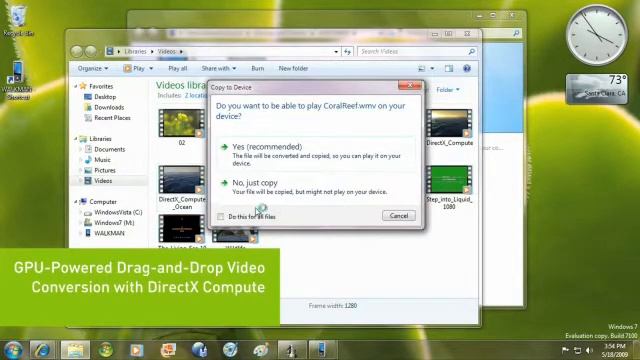The image size is (640, 360).
Task: Open the Chess game taskbar icon
Action: point(291,350)
